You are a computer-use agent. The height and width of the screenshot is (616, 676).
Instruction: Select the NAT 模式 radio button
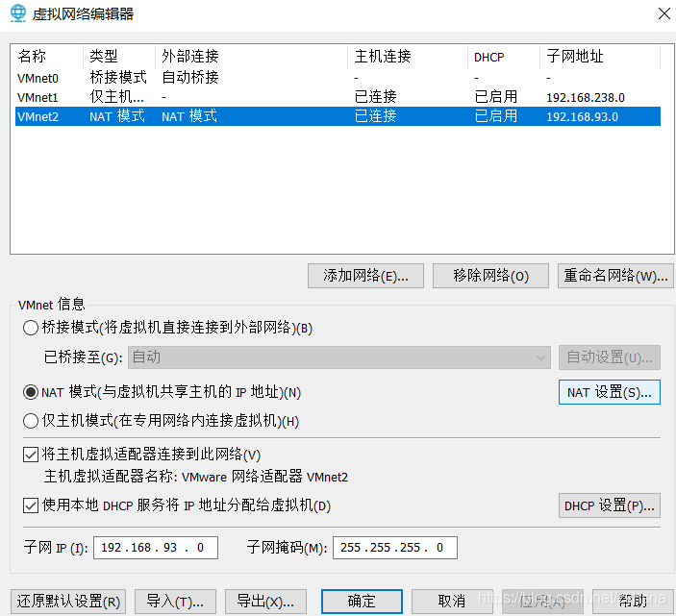tap(31, 392)
